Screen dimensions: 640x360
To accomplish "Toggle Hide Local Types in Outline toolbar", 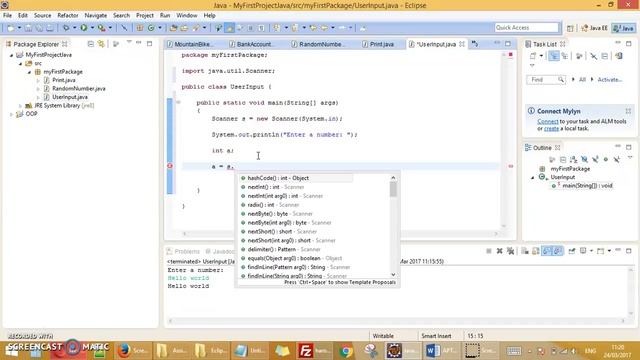I will [617, 159].
